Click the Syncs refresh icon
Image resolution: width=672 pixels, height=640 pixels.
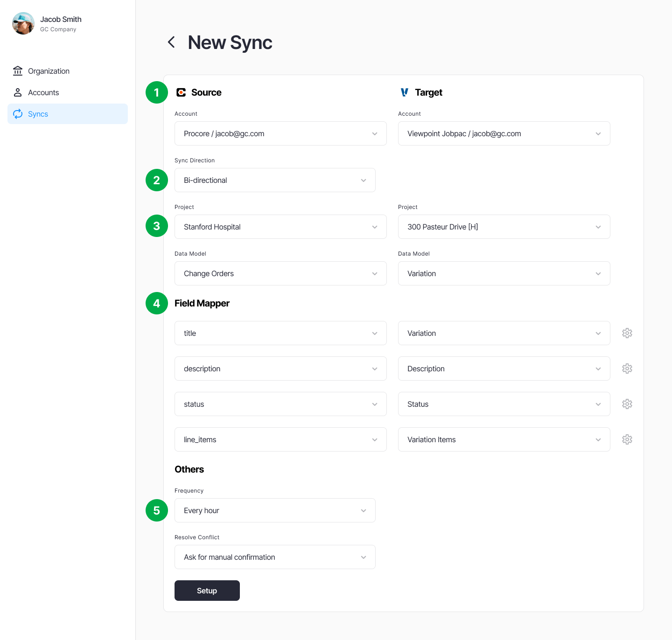tap(18, 114)
